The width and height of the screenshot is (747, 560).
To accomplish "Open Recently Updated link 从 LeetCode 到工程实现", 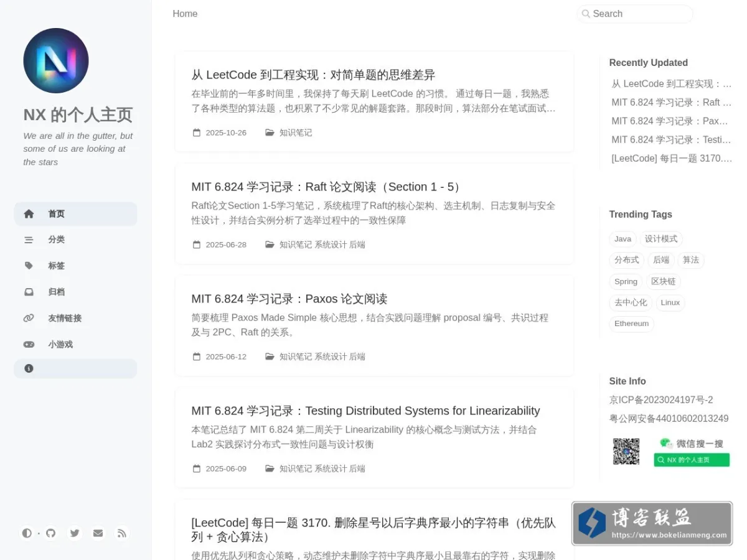I will (x=672, y=83).
